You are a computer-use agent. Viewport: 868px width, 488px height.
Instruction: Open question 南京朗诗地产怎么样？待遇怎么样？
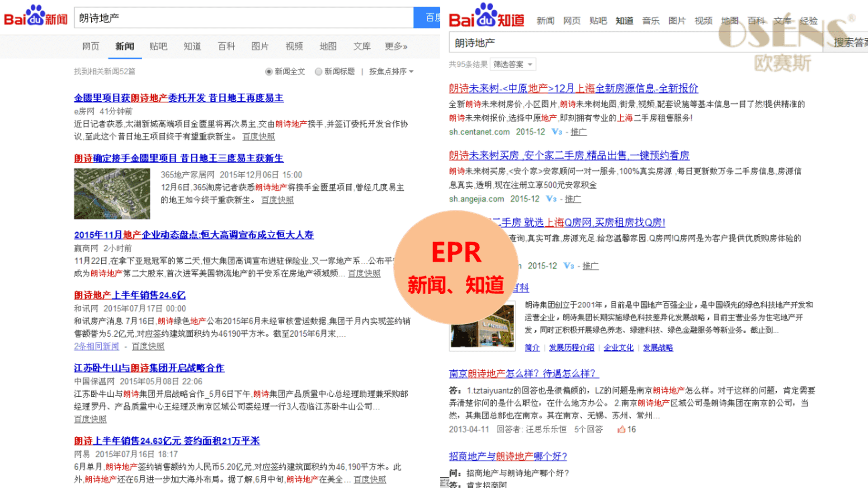point(524,374)
